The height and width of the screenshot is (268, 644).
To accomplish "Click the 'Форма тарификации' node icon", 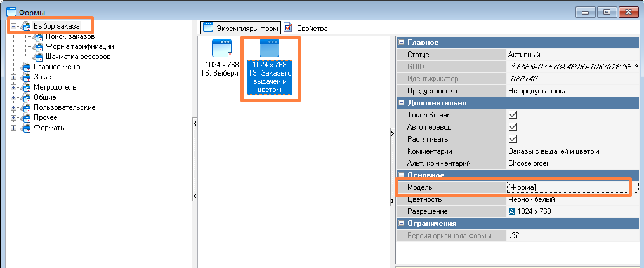I will click(x=39, y=46).
